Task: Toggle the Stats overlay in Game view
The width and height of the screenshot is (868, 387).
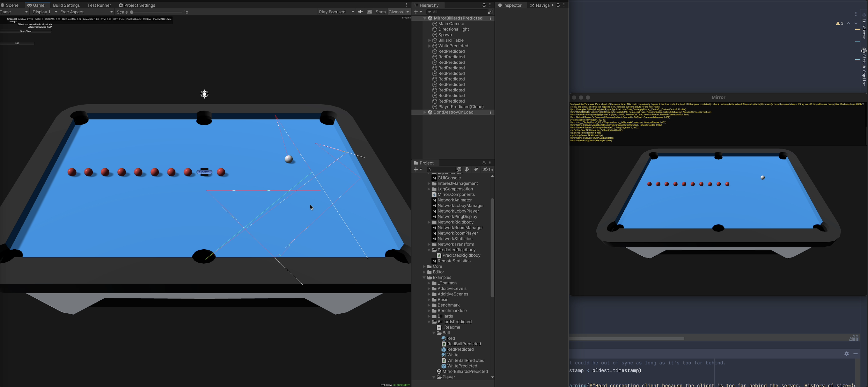Action: (x=380, y=12)
